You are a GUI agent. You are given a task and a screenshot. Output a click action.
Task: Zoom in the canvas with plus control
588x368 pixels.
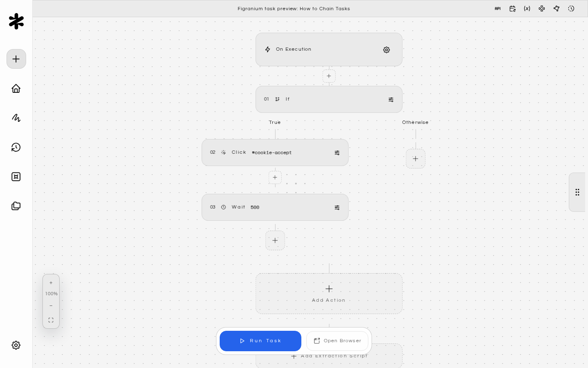click(x=51, y=283)
